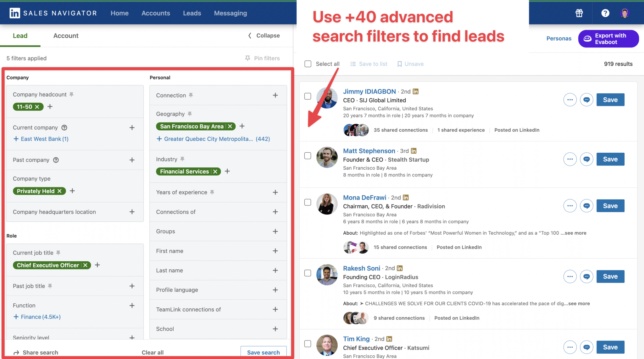Switch to the Account tab
644x359 pixels.
pos(66,35)
